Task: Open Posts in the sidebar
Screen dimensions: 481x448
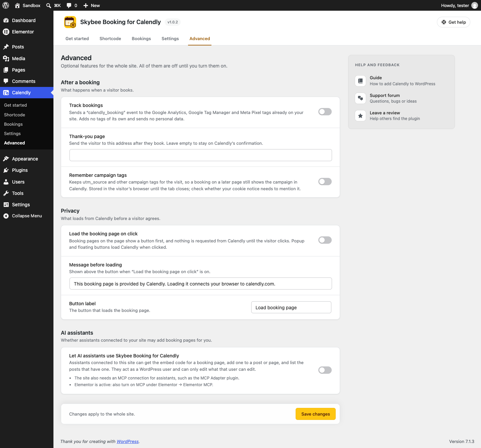Action: point(27,47)
